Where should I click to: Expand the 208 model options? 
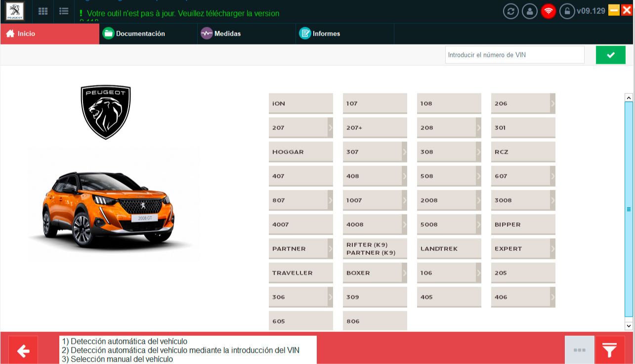pyautogui.click(x=479, y=127)
